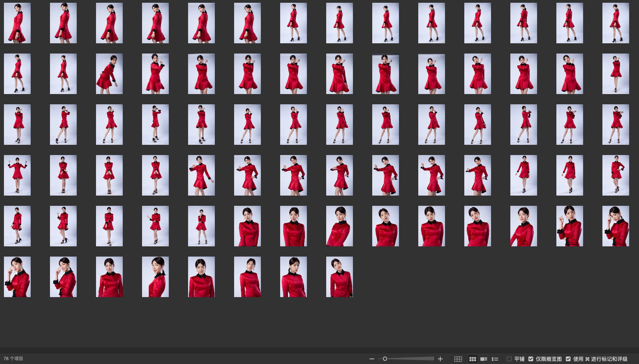Select the first thumbnail in the third row
The image size is (639, 364).
pyautogui.click(x=17, y=125)
